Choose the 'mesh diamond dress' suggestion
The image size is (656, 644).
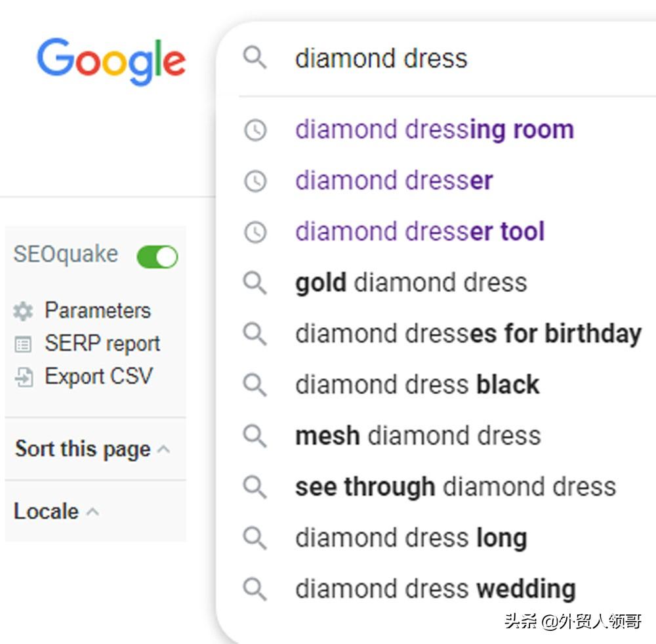point(418,435)
